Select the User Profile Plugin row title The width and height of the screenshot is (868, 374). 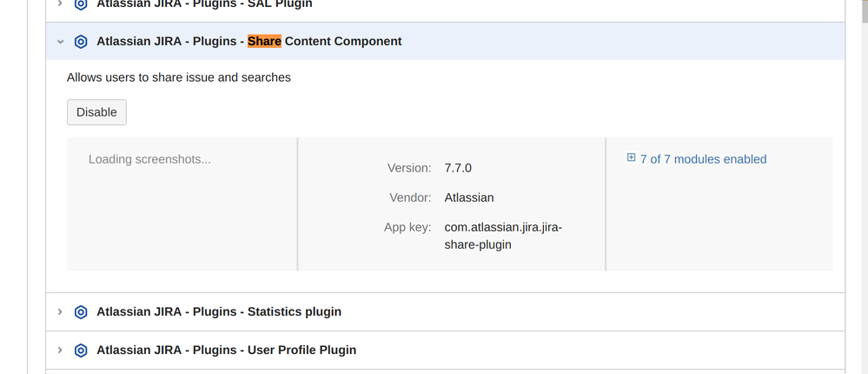226,350
